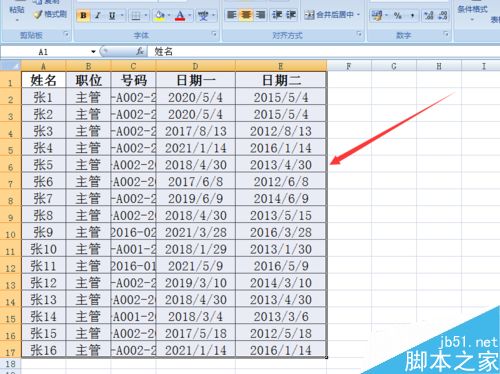Viewport: 500px width, 374px height.
Task: Click the 合并后居中 merge button
Action: pyautogui.click(x=329, y=15)
